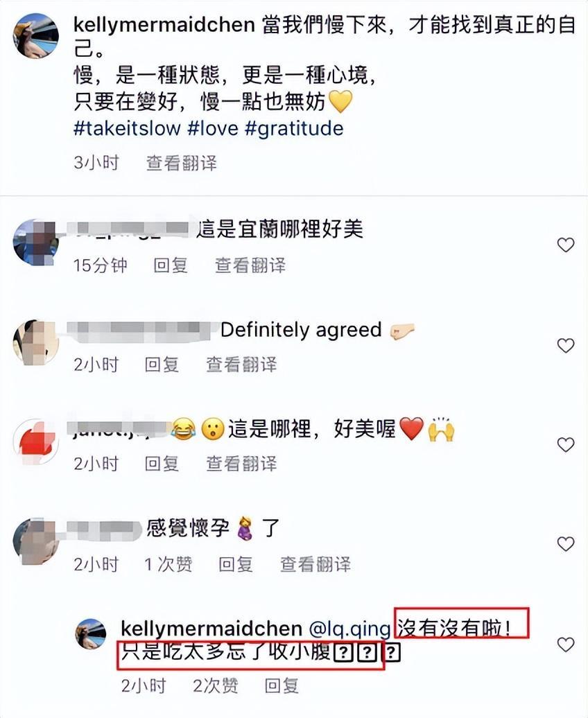The image size is (588, 718).
Task: Reply to the Definitely agreed comment
Action: point(162,365)
